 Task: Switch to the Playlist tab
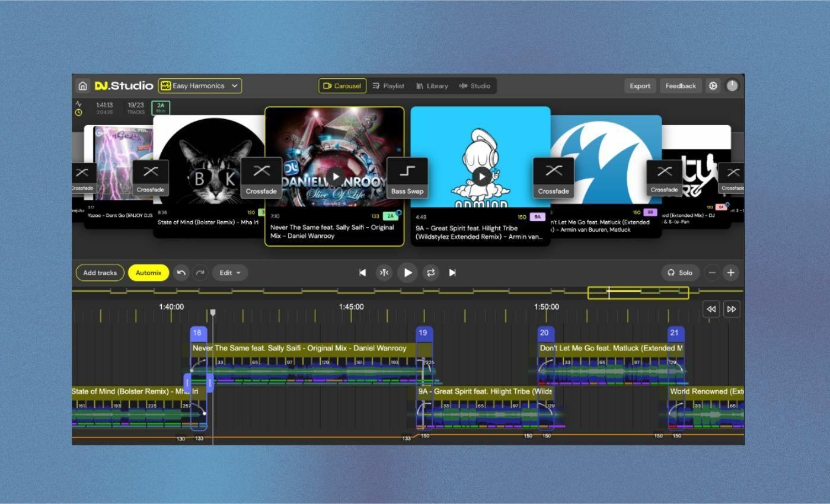pyautogui.click(x=388, y=86)
